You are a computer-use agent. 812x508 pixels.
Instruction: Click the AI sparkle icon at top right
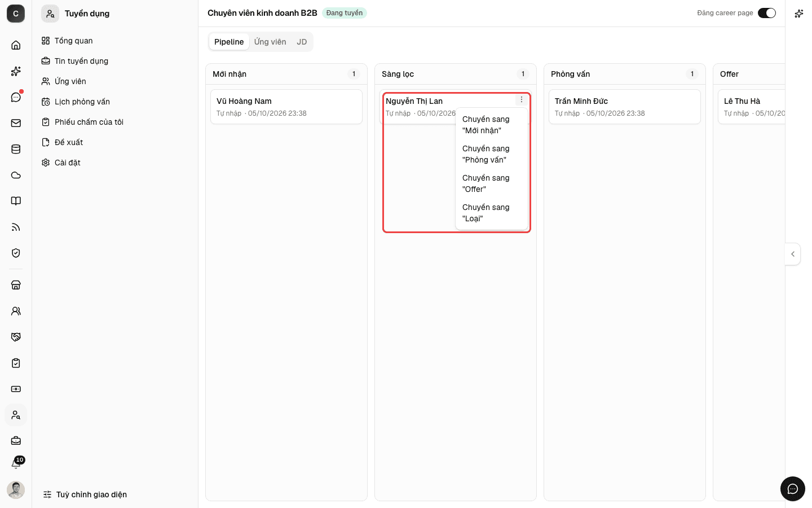[798, 14]
